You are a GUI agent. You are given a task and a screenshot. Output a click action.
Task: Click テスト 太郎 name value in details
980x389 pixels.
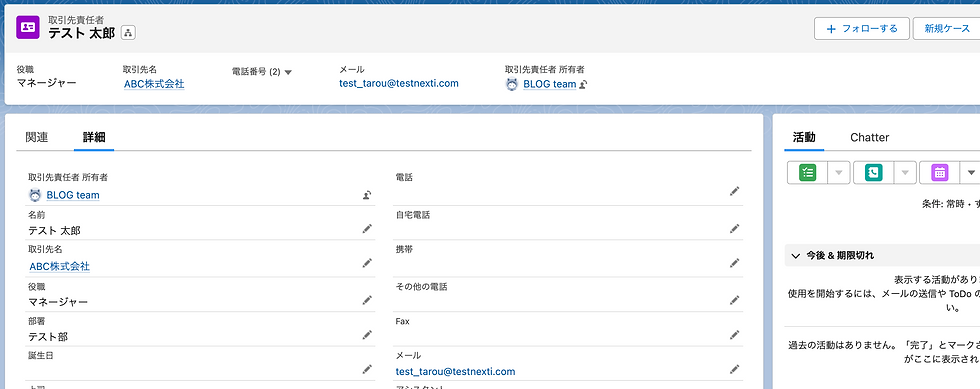point(54,231)
